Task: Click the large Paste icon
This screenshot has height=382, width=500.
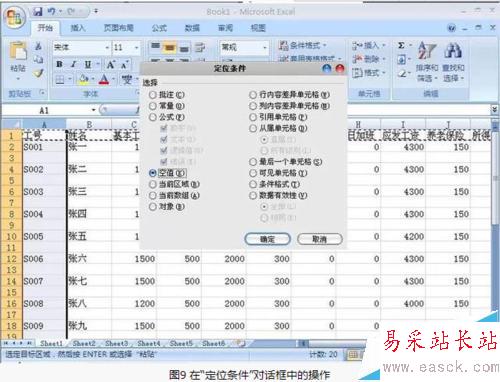Action: (18, 52)
